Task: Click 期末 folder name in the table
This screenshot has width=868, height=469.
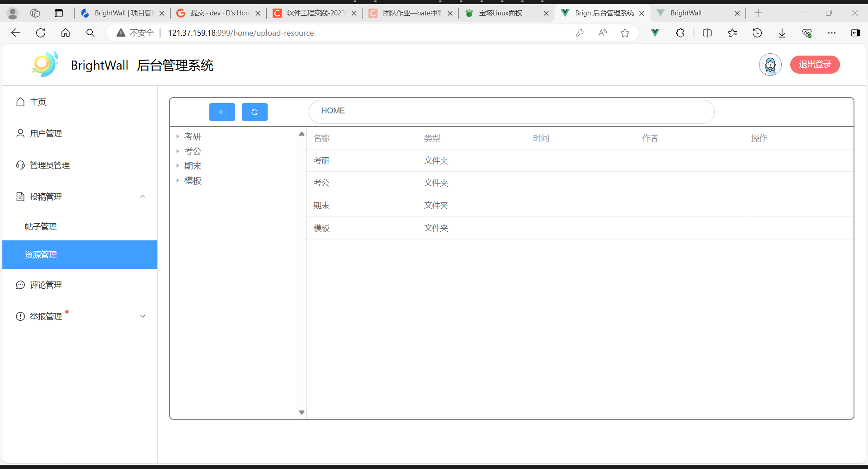Action: click(x=321, y=206)
